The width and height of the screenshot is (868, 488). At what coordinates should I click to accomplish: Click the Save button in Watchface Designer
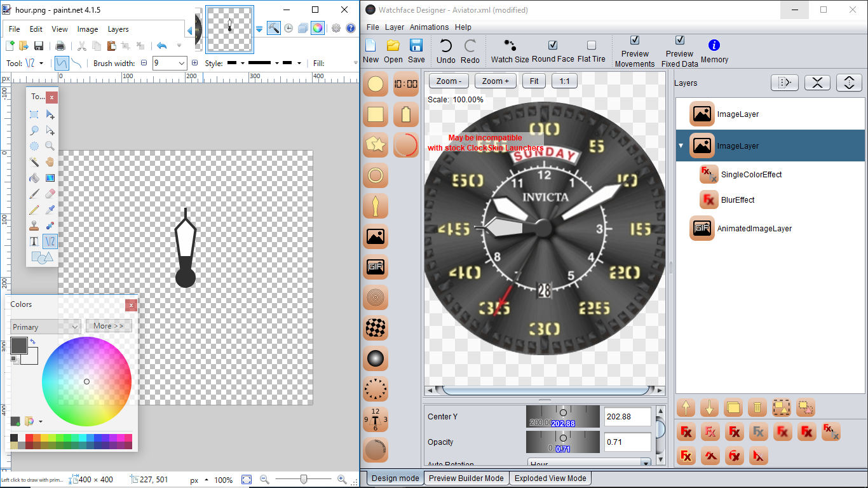pyautogui.click(x=416, y=51)
